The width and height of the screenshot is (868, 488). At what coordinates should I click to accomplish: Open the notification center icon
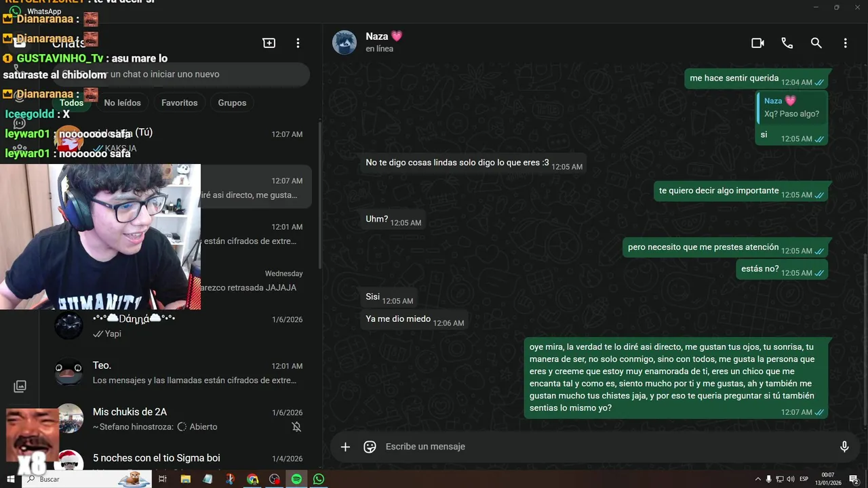click(x=854, y=479)
